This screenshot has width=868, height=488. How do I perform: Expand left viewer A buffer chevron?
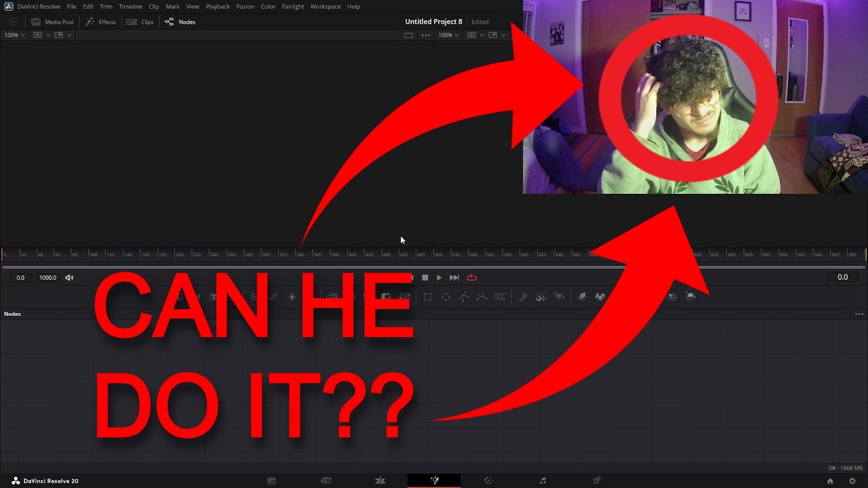48,35
